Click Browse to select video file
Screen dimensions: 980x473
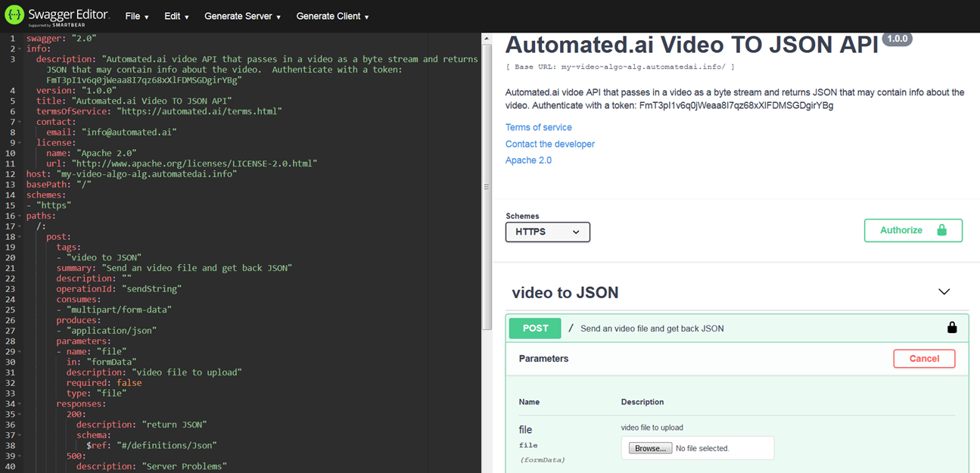[x=650, y=448]
